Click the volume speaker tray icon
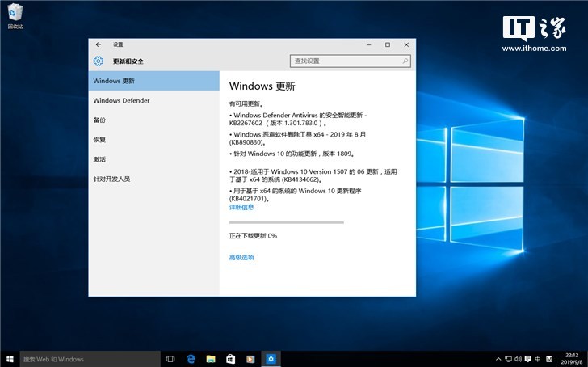The width and height of the screenshot is (588, 367). point(518,359)
